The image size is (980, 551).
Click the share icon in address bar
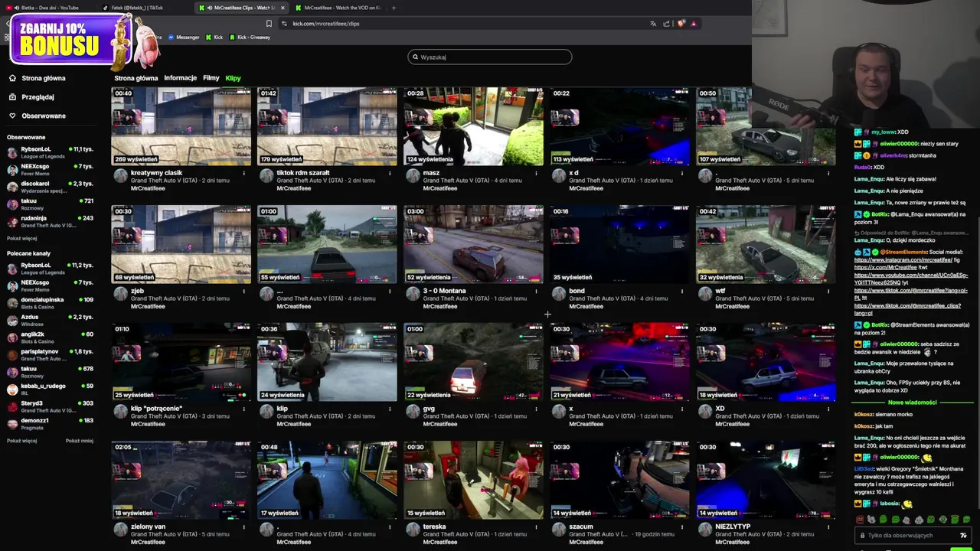point(666,24)
